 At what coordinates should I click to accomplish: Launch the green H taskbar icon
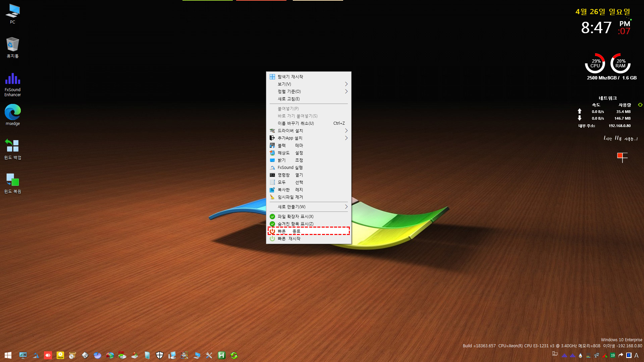pos(222,355)
